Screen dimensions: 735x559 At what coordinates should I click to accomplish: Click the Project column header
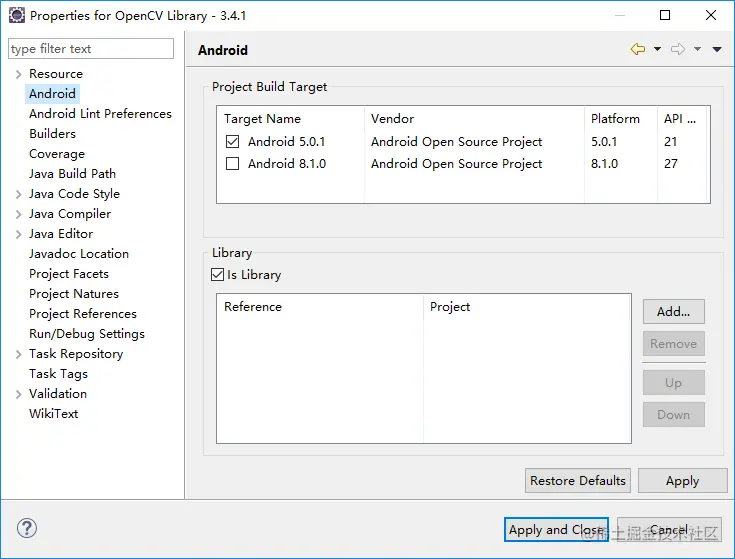pos(527,307)
